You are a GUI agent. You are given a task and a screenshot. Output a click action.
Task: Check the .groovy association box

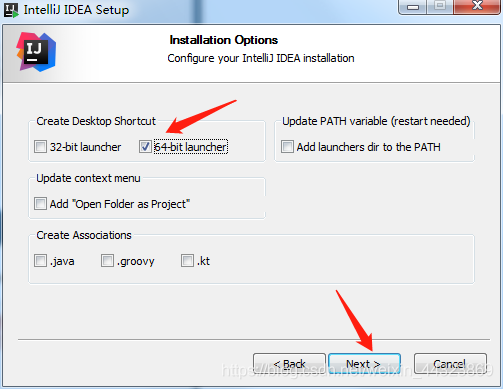coord(107,261)
